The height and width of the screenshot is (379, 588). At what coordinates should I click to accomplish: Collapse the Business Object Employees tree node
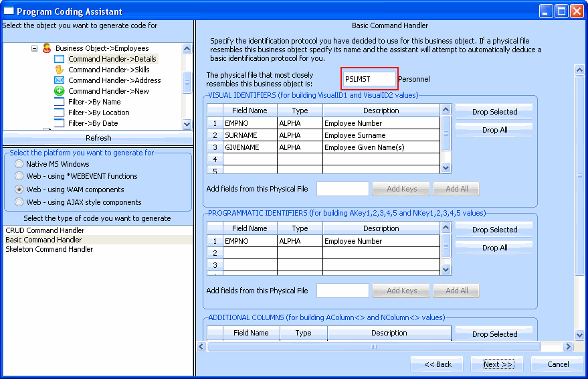(34, 48)
